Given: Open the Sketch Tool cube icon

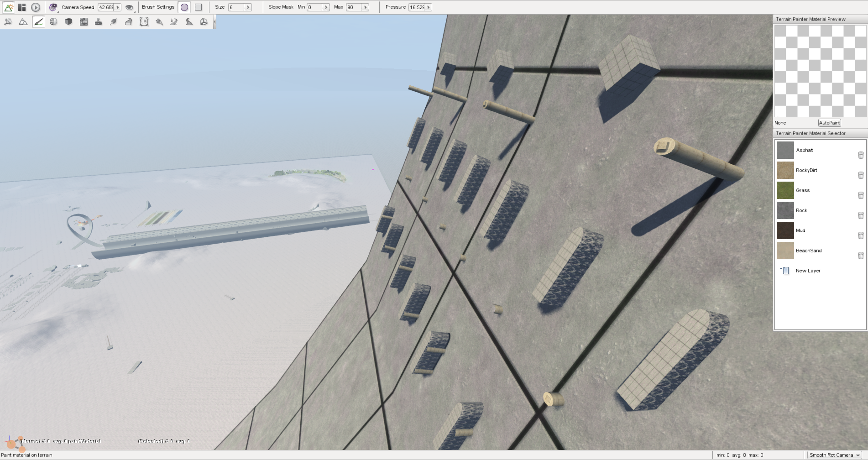Looking at the screenshot, I should [x=68, y=21].
